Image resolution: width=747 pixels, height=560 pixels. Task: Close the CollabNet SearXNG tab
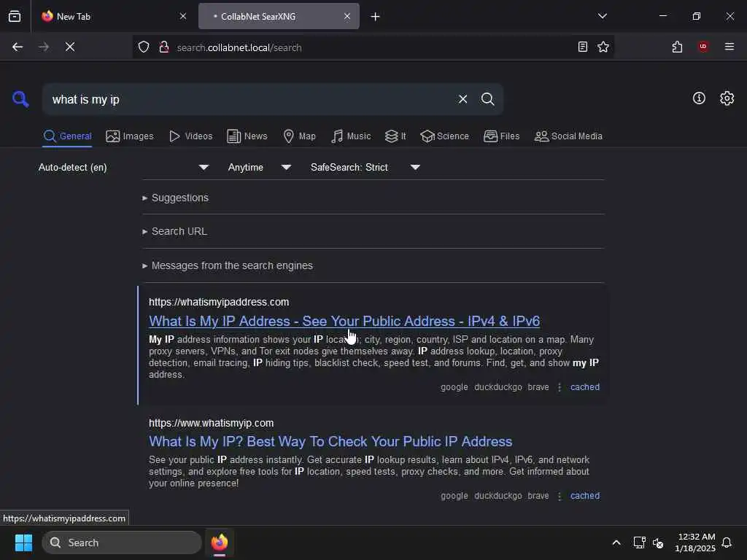[347, 16]
